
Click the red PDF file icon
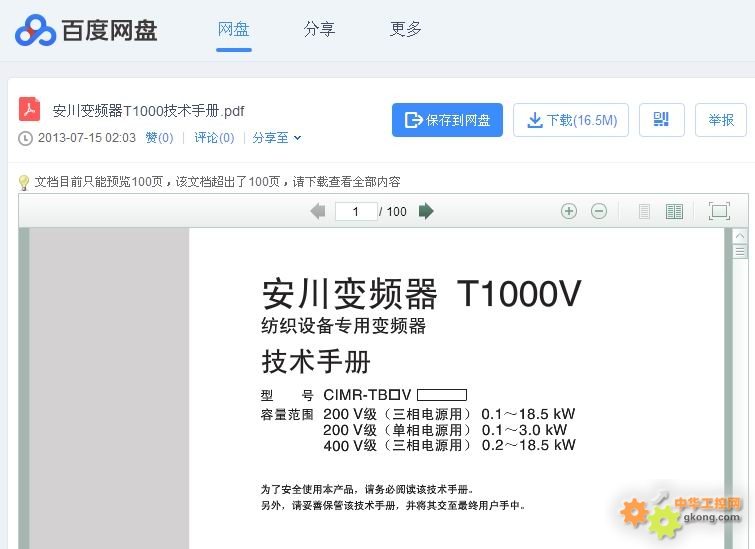tap(29, 109)
